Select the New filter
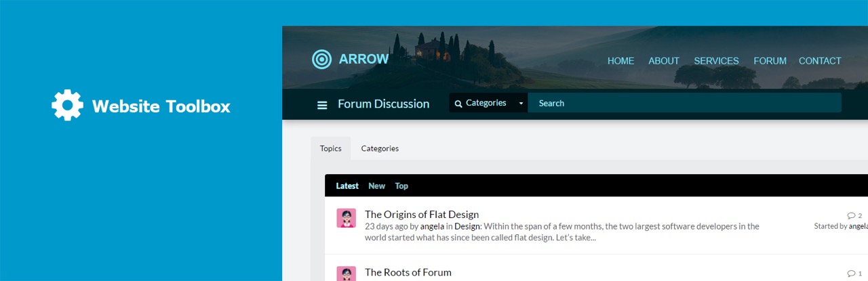 point(376,186)
